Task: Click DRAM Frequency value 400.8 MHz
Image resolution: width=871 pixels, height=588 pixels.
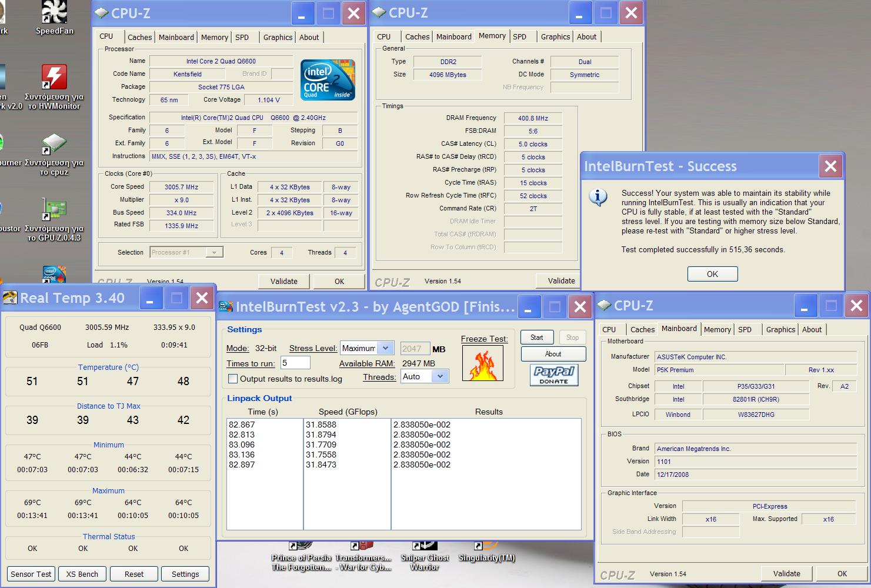Action: tap(533, 118)
